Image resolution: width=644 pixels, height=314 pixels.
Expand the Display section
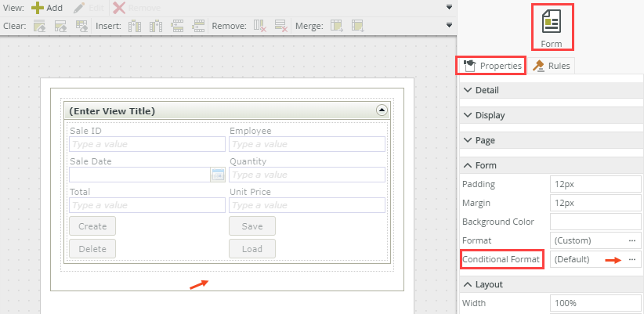(x=552, y=115)
